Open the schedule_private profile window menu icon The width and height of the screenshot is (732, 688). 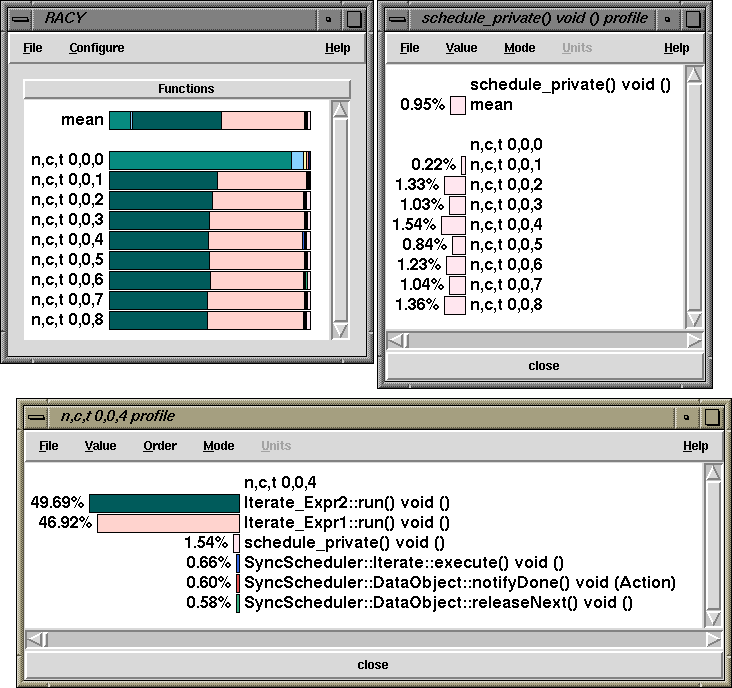tap(397, 19)
